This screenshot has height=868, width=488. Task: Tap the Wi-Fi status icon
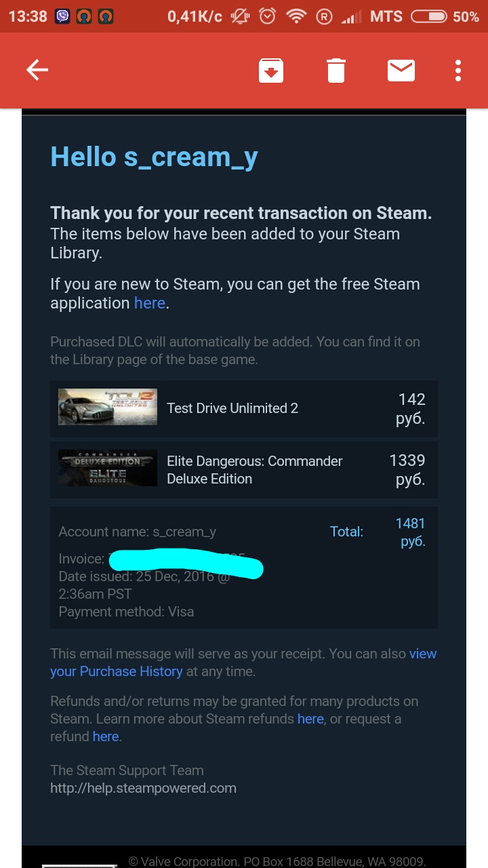click(x=296, y=16)
